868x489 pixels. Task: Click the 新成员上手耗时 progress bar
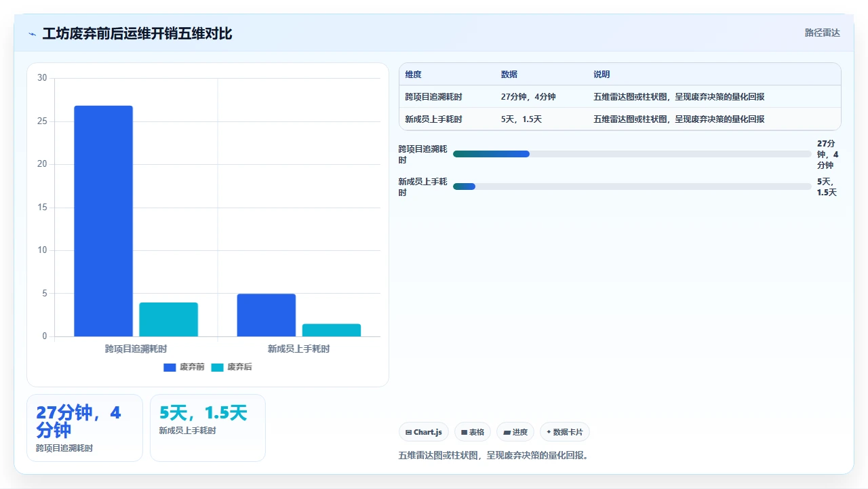coord(632,187)
